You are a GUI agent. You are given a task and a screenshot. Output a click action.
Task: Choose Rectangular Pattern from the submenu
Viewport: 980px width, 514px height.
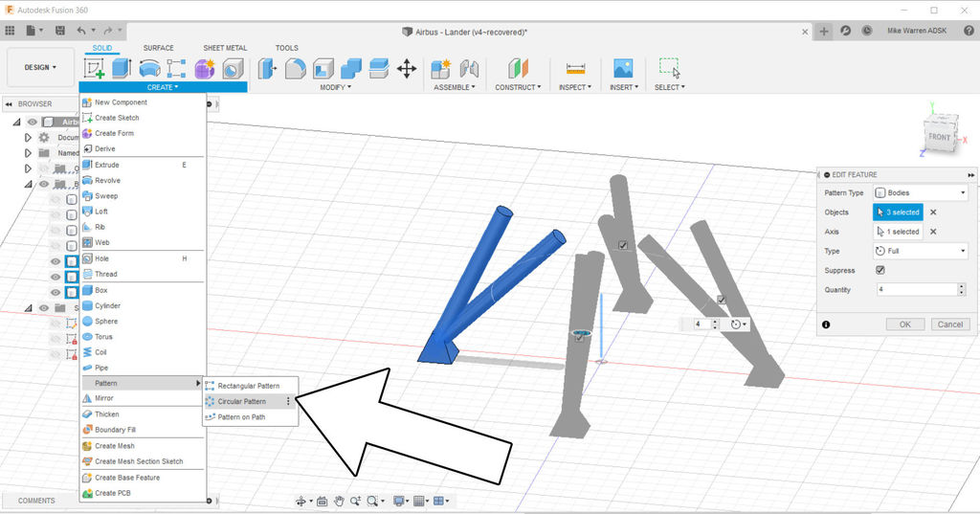pos(250,386)
